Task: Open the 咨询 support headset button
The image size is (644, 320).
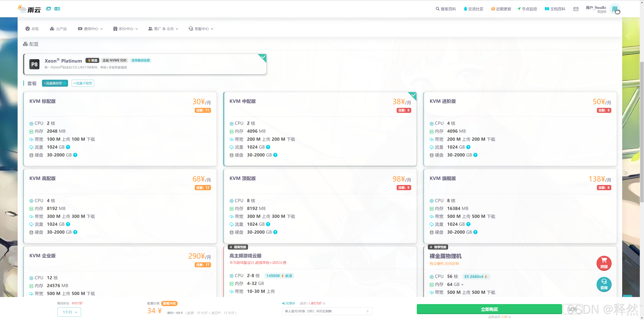Action: 604,284
